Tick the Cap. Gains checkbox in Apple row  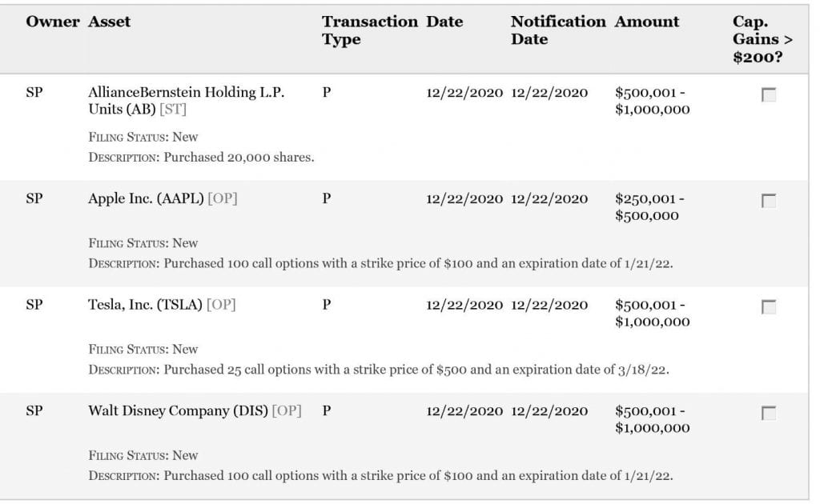click(768, 202)
